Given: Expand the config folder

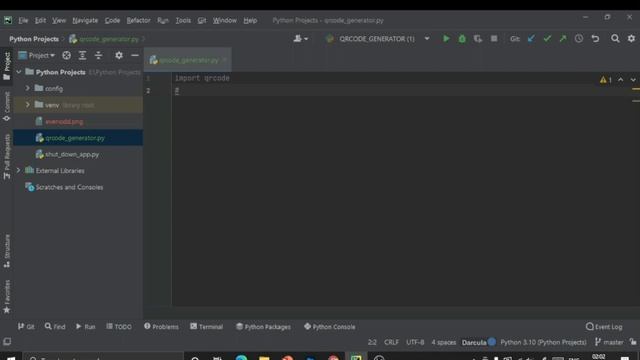Looking at the screenshot, I should coord(28,88).
